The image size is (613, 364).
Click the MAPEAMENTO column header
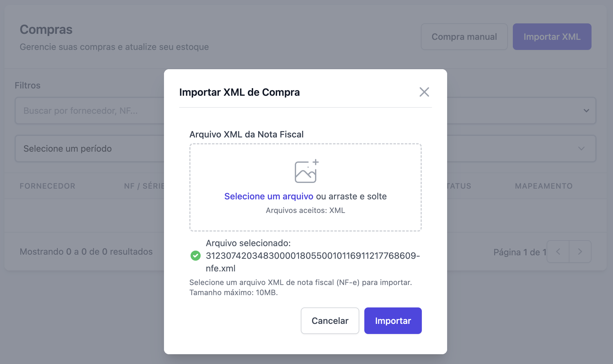[543, 186]
